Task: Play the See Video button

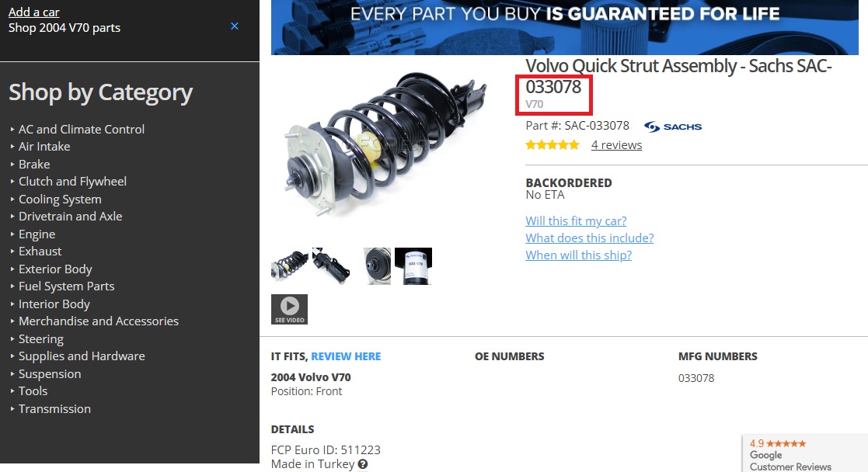Action: 289,309
